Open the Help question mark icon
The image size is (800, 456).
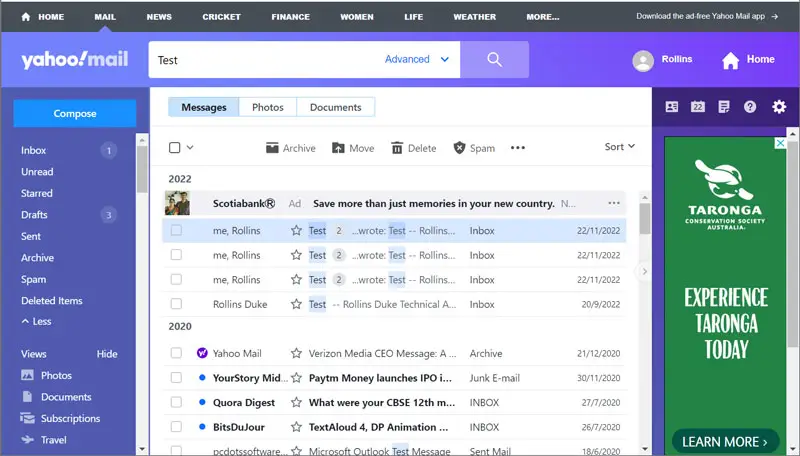(750, 107)
